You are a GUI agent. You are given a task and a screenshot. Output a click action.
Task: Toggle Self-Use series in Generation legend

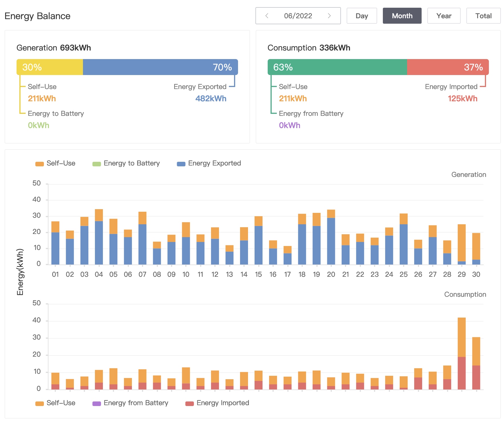point(55,163)
